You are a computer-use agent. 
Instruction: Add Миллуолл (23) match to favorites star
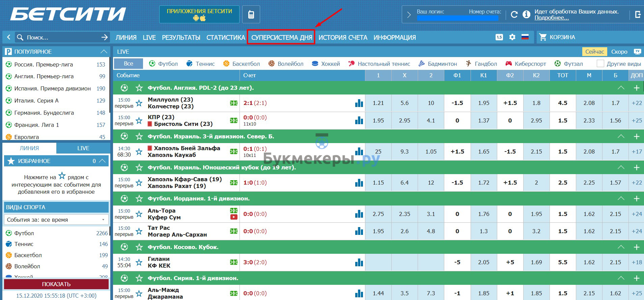click(x=139, y=103)
